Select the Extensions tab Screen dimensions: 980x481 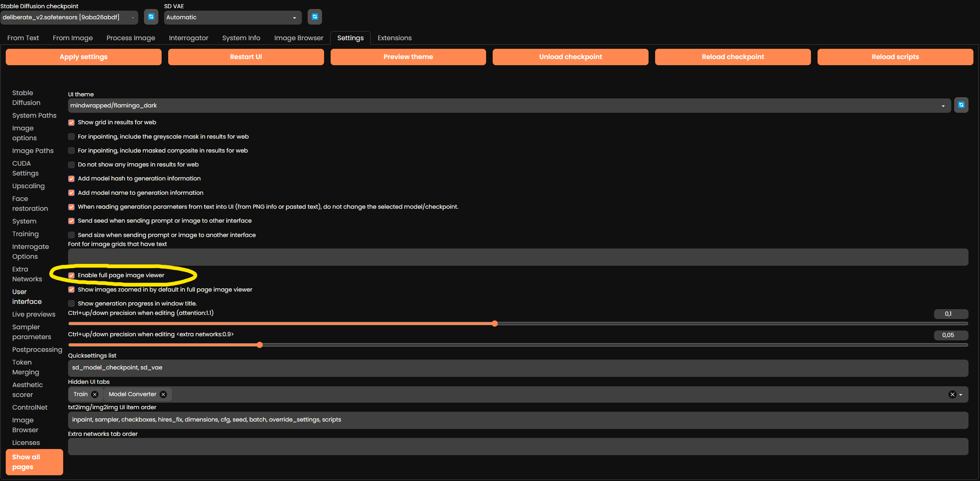(x=394, y=38)
